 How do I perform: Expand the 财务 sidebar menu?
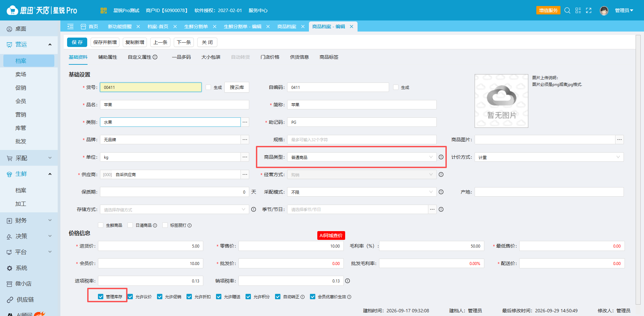click(x=29, y=220)
